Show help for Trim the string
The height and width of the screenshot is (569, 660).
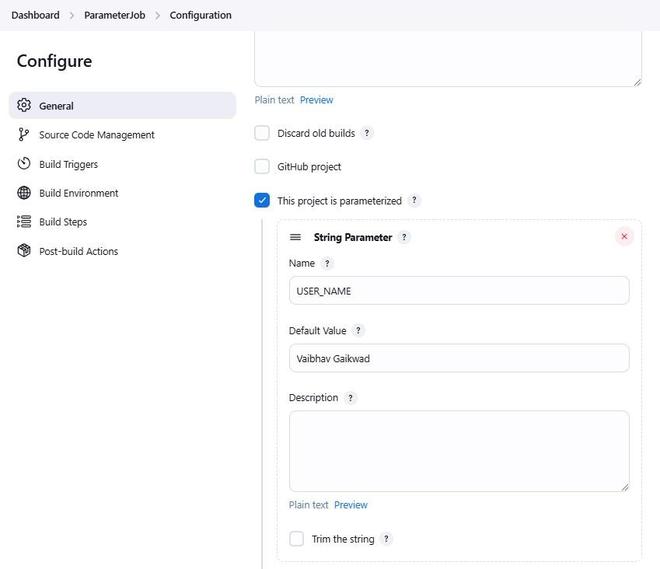pyautogui.click(x=387, y=539)
